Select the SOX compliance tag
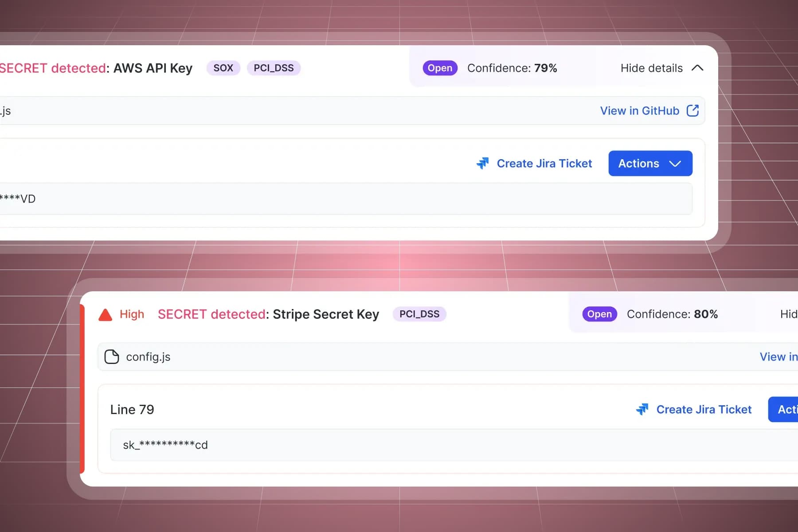Image resolution: width=798 pixels, height=532 pixels. (x=223, y=68)
